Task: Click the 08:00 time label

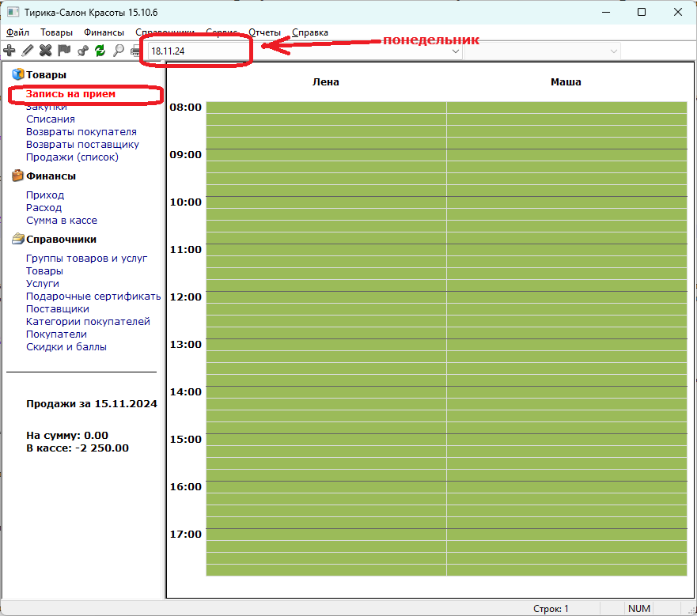Action: [185, 107]
